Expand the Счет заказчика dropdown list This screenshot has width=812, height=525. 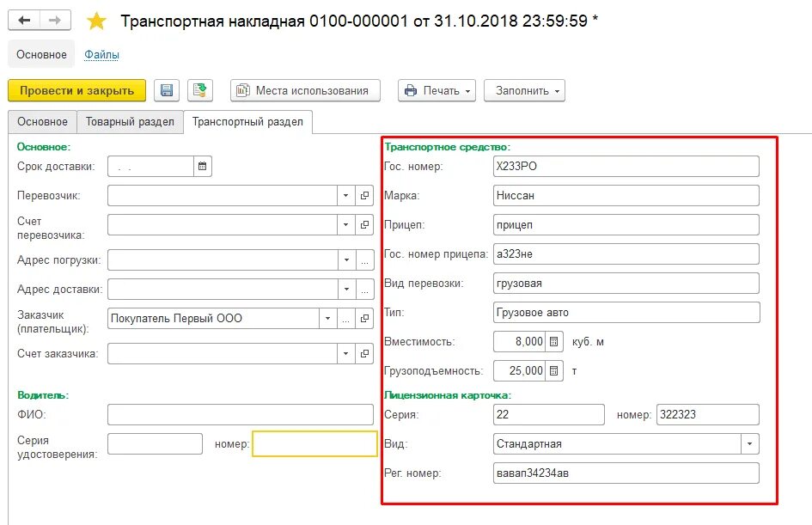[346, 354]
